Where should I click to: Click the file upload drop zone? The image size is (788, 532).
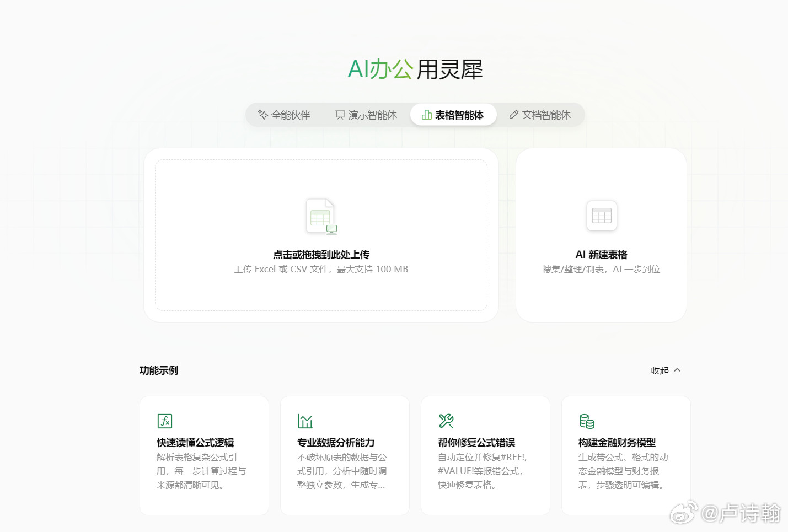click(x=320, y=234)
